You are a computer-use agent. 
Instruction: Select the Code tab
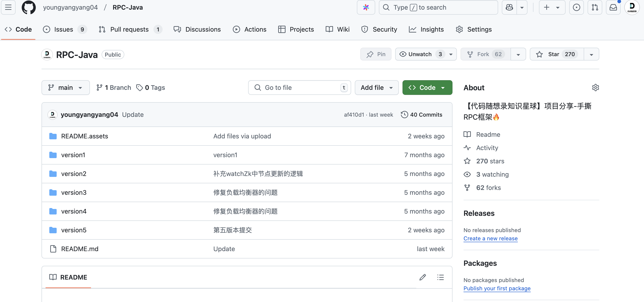coord(18,29)
